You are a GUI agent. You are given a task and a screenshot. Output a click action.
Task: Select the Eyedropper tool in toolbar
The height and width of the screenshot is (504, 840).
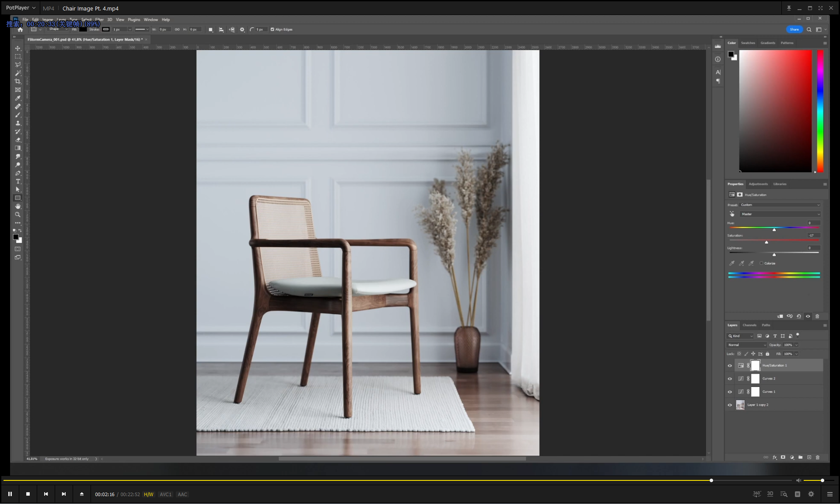click(18, 98)
